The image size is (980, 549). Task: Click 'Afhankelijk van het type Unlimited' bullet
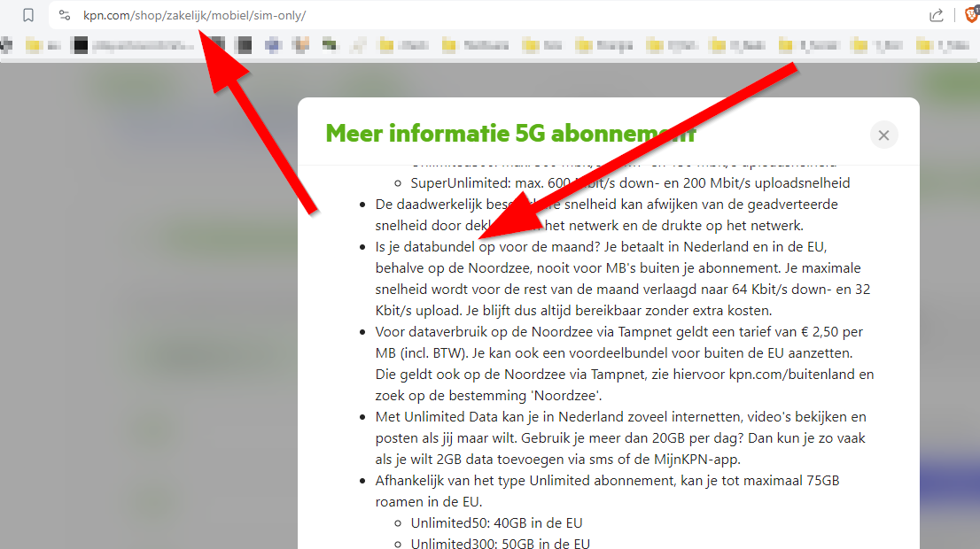point(607,491)
